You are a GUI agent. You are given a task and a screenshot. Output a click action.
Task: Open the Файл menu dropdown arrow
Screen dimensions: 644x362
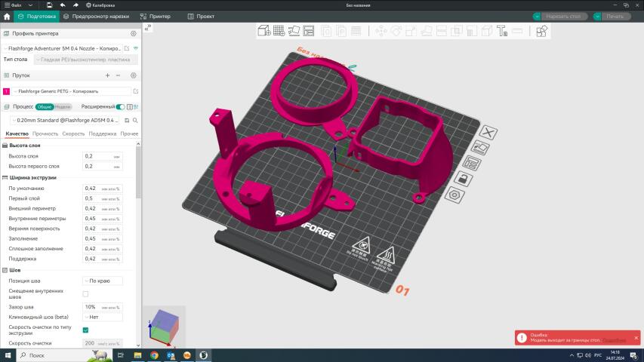tap(30, 5)
